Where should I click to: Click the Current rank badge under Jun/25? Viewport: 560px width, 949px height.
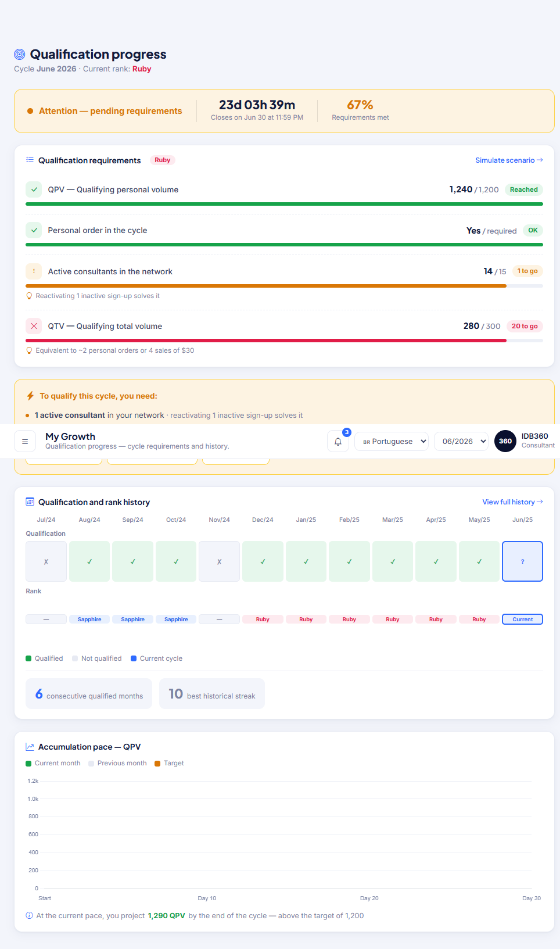point(522,619)
